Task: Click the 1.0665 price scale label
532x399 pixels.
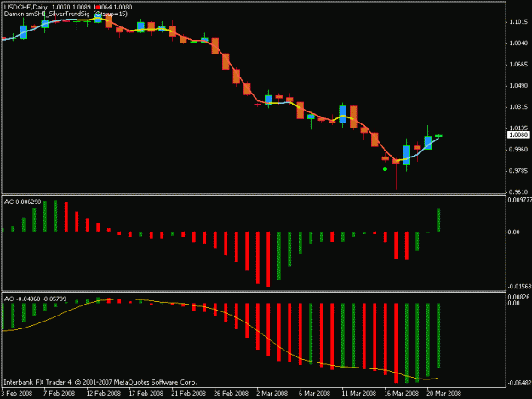Action: [518, 65]
